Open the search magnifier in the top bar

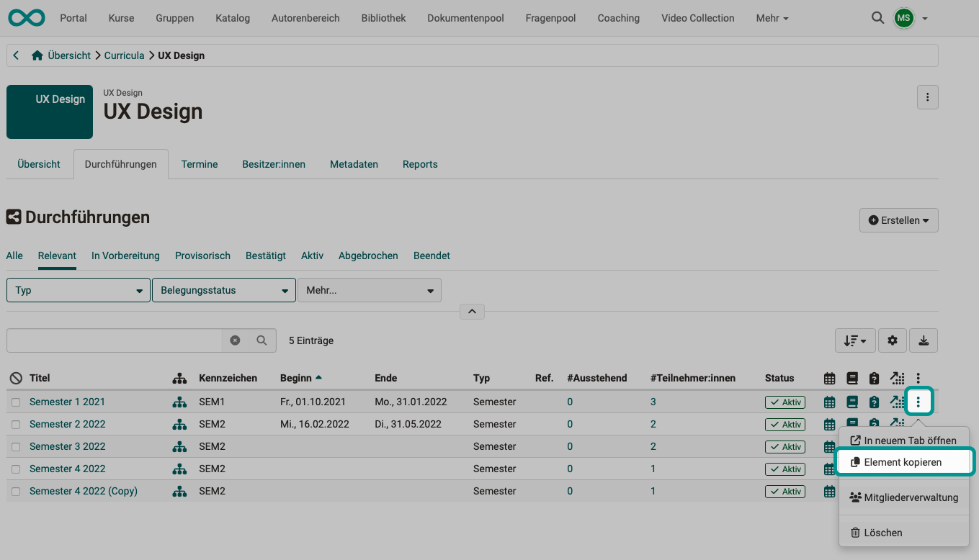point(877,17)
